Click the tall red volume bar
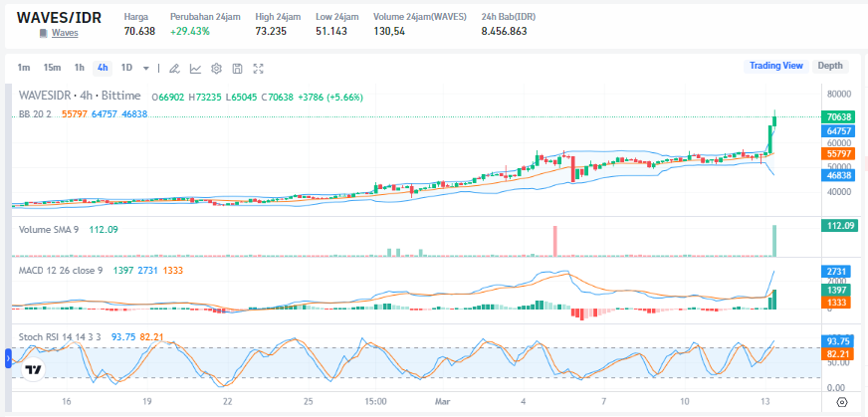The image size is (868, 417). point(554,241)
